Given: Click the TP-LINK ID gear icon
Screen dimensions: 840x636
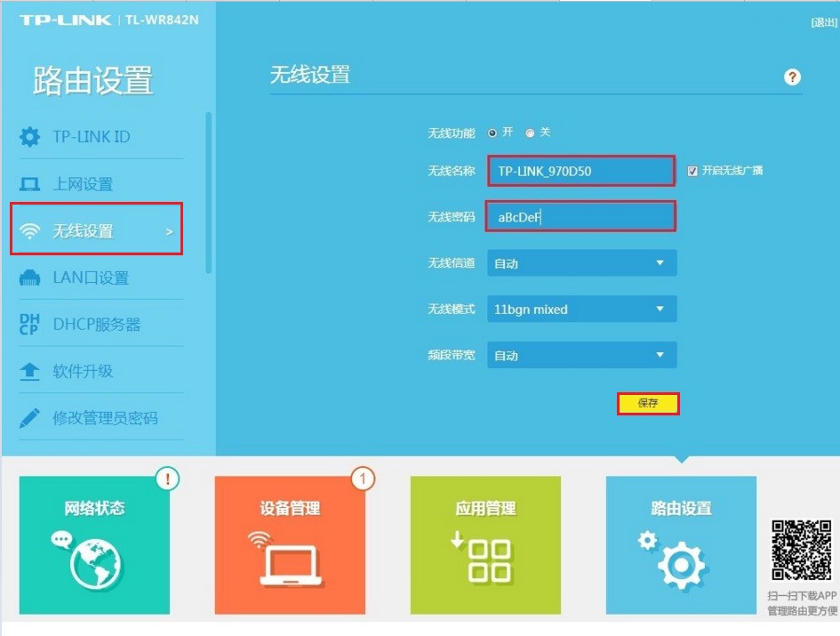Looking at the screenshot, I should click(x=29, y=137).
